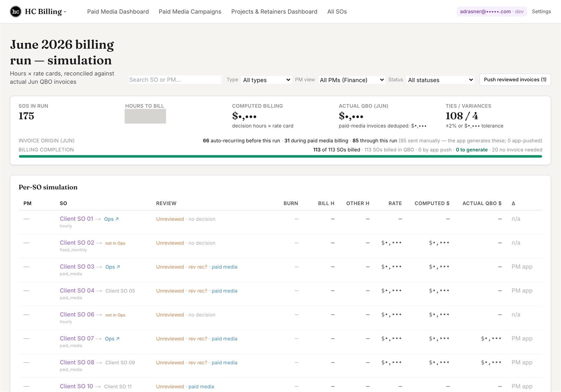
Task: Open Ops external link for Client SO 07
Action: pos(112,339)
